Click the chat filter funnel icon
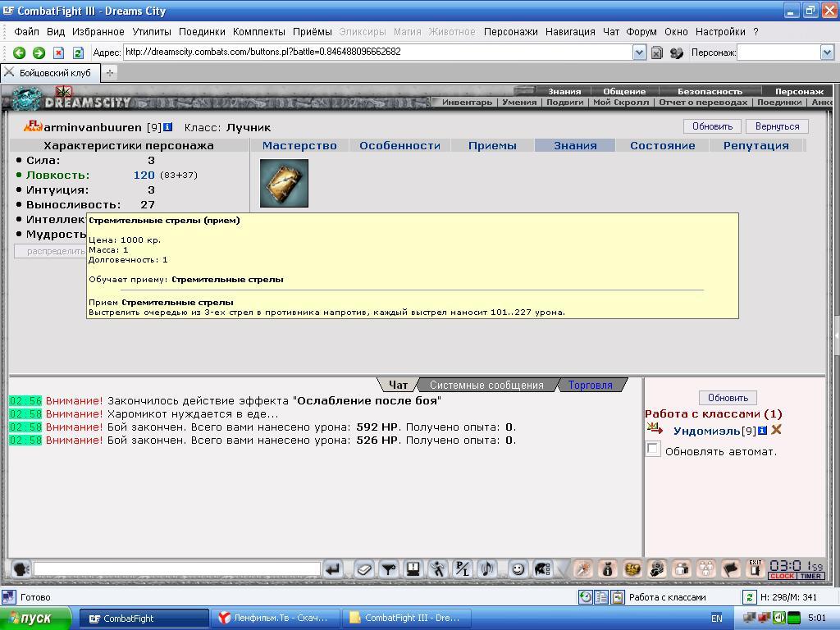This screenshot has height=630, width=840. pyautogui.click(x=389, y=569)
